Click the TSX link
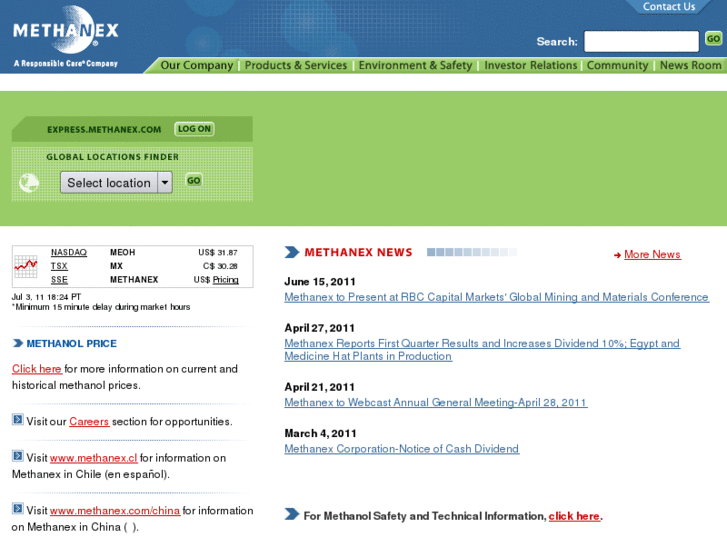 click(x=59, y=266)
